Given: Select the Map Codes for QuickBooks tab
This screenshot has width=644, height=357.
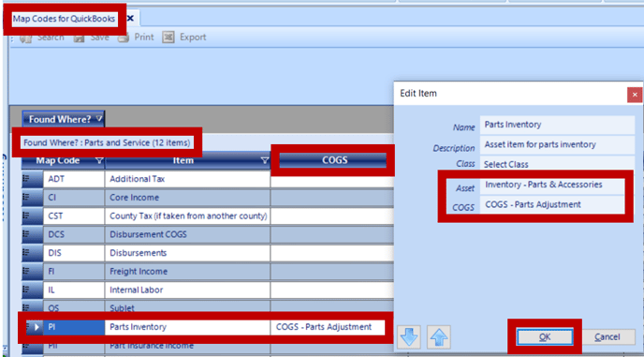Looking at the screenshot, I should click(64, 19).
